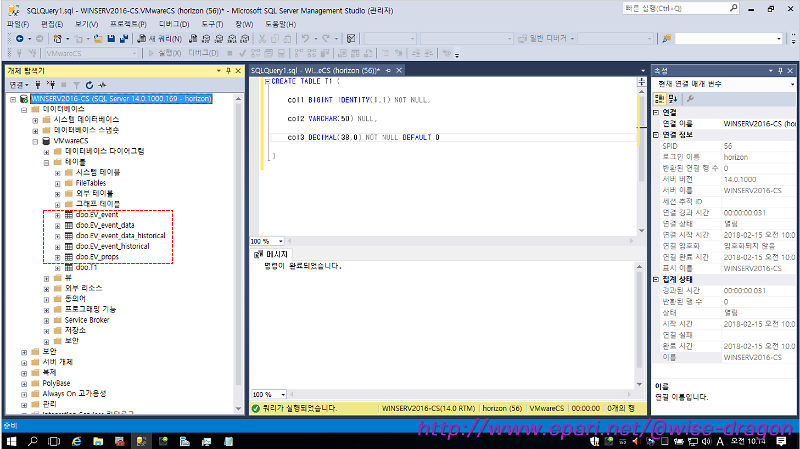Collapse the WINSERV2016-CS server node
The height and width of the screenshot is (449, 800).
(13, 99)
